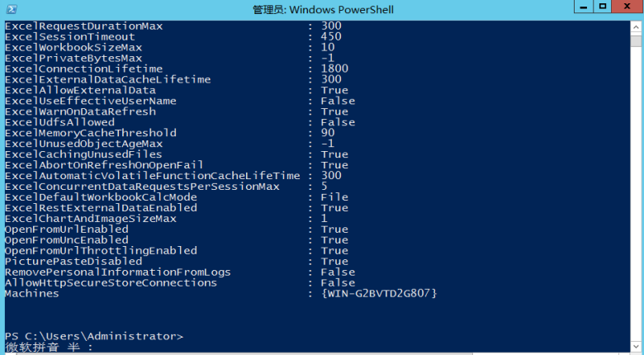Click the scrollbar up arrow
Image resolution: width=644 pixels, height=355 pixels.
coord(637,26)
